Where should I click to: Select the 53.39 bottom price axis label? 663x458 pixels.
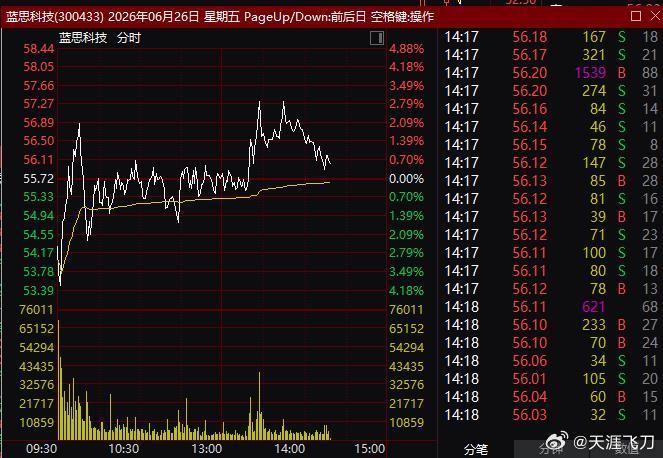[x=38, y=291]
